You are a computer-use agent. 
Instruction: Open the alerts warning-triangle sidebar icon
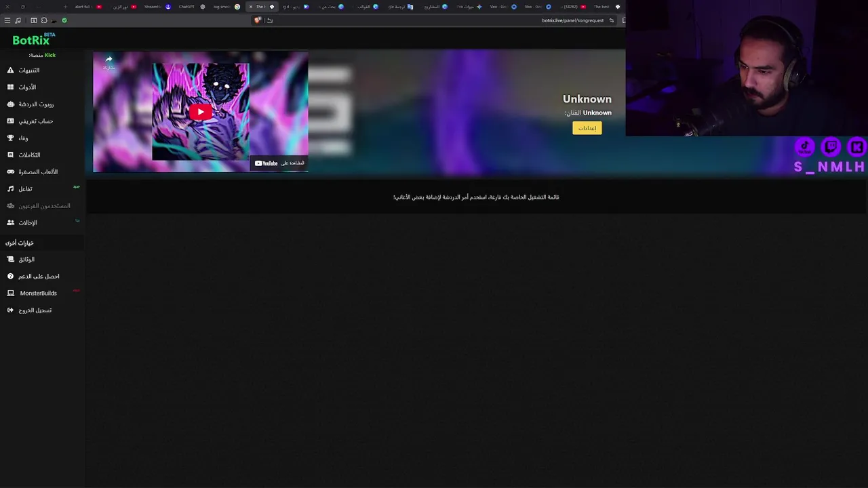10,70
